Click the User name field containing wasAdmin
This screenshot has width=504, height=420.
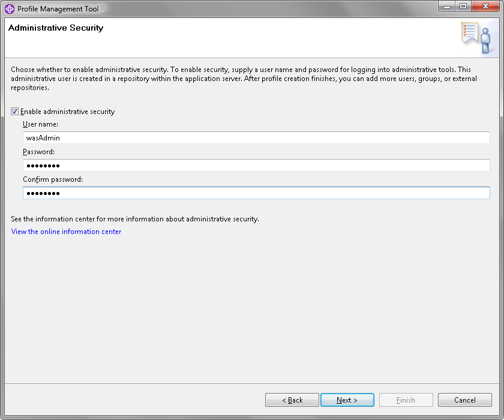tap(256, 138)
